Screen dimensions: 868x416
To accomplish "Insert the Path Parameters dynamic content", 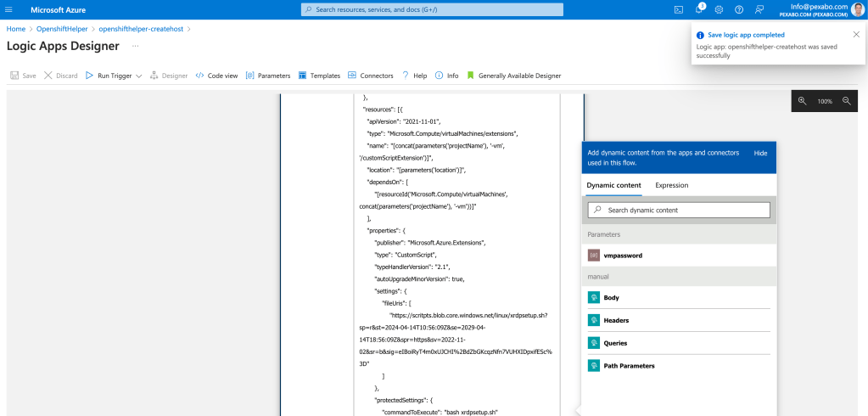I will (679, 366).
